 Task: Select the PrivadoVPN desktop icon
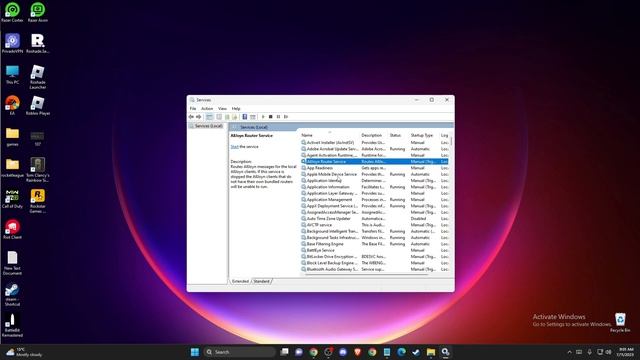click(x=12, y=43)
